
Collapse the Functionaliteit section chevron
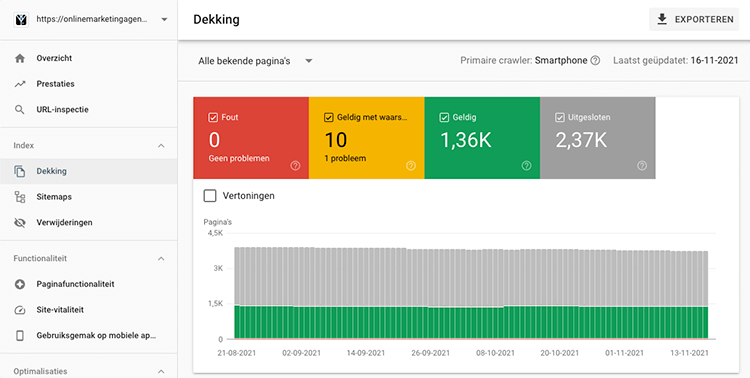click(161, 258)
